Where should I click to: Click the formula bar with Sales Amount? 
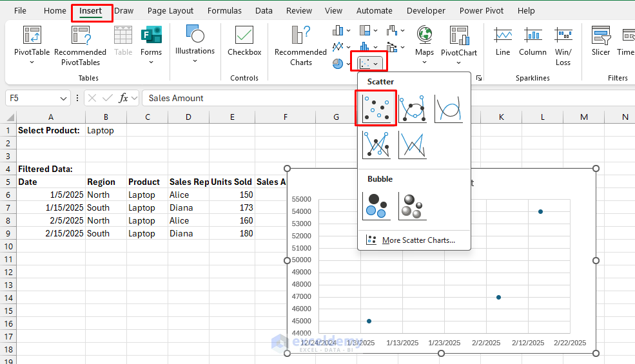pyautogui.click(x=389, y=98)
